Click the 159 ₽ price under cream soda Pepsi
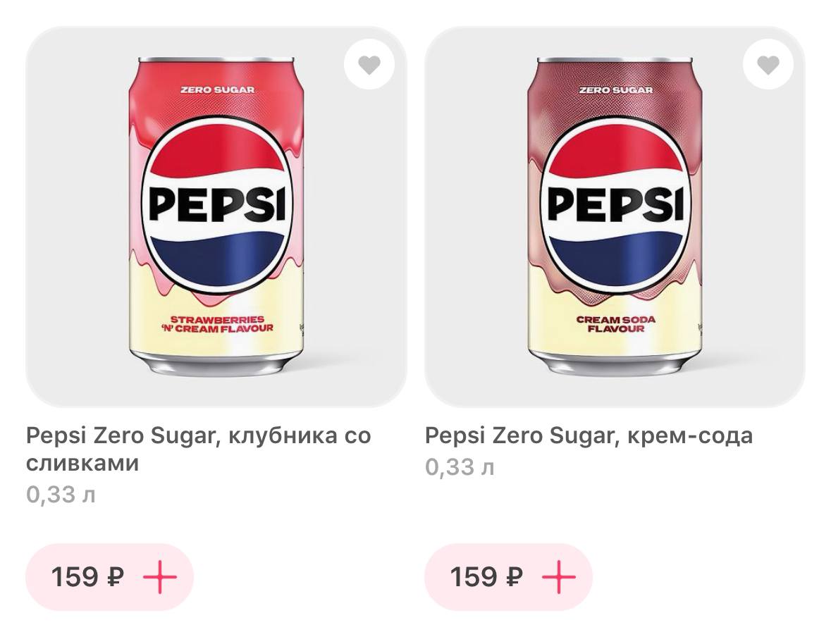Screen dimensions: 831x644 pos(486,577)
